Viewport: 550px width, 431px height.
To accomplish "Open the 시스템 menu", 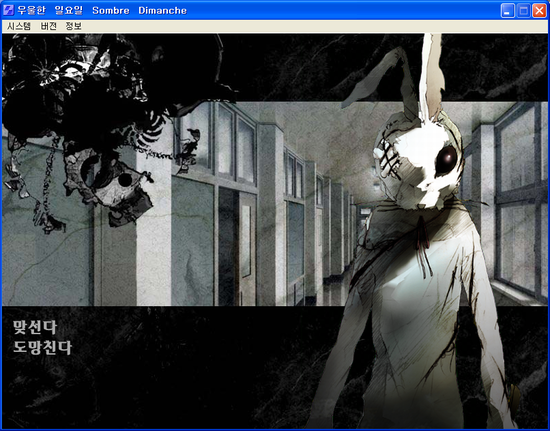I will click(x=19, y=26).
